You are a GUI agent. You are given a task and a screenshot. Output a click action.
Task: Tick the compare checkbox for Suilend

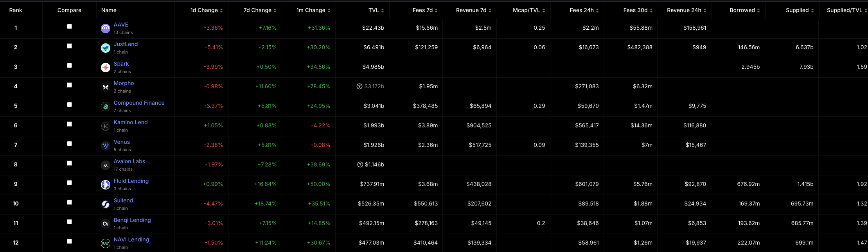click(69, 202)
